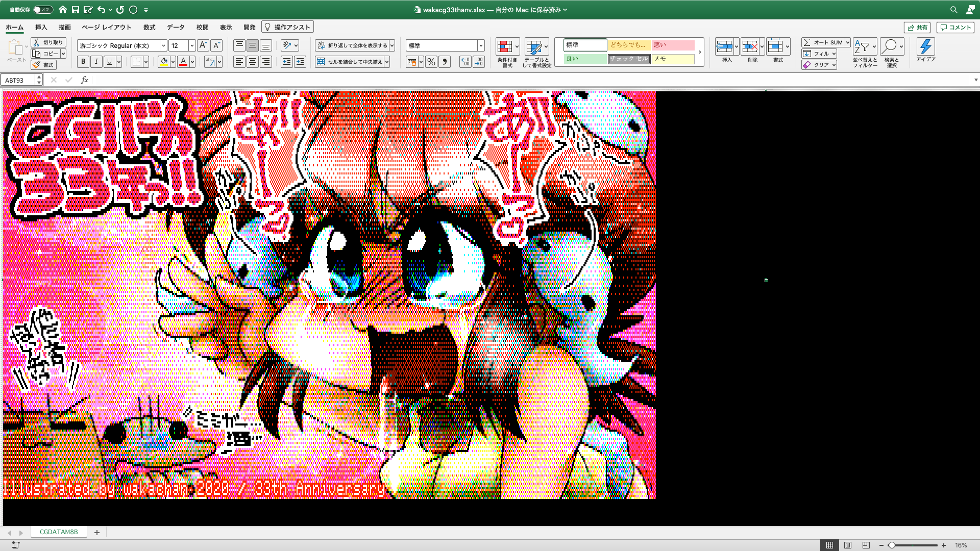Select the CGDATAM8B sheet tab
This screenshot has height=551, width=980.
[x=59, y=532]
